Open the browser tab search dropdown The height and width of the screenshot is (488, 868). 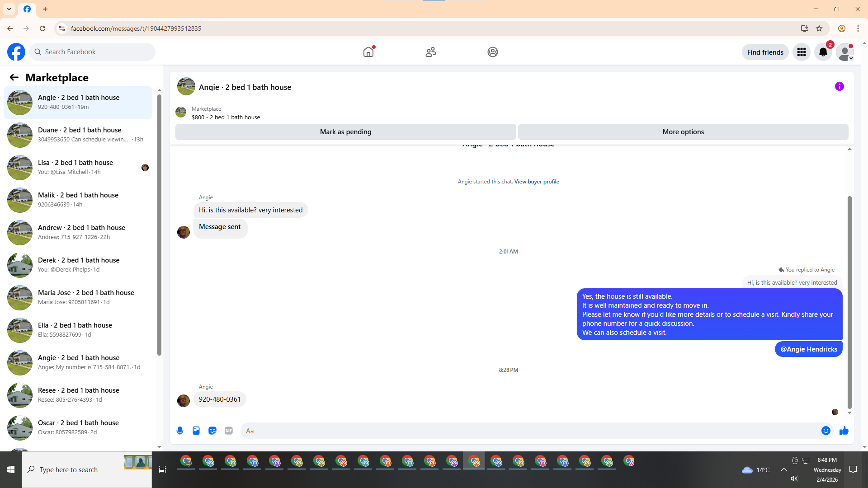pyautogui.click(x=9, y=9)
